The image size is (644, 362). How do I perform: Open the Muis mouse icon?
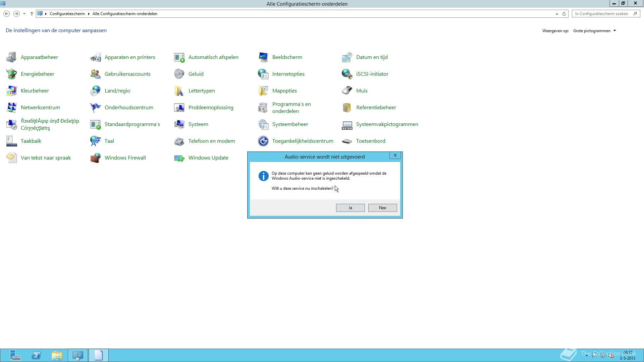tap(347, 91)
